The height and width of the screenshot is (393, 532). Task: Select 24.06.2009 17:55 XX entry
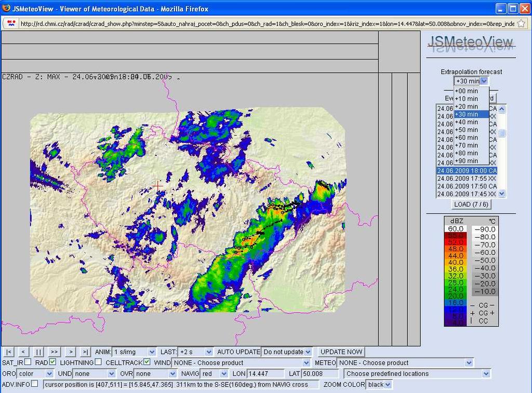pos(467,179)
